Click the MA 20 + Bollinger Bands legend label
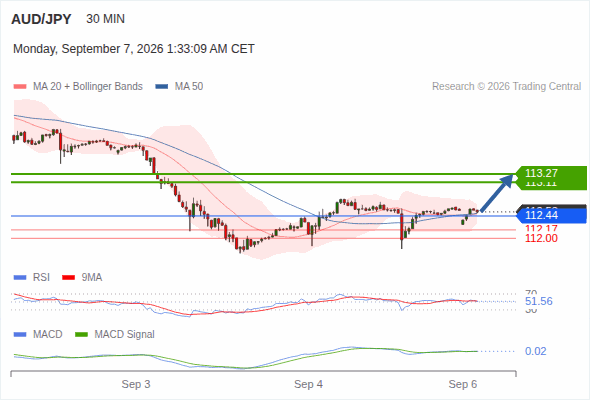 pyautogui.click(x=88, y=87)
